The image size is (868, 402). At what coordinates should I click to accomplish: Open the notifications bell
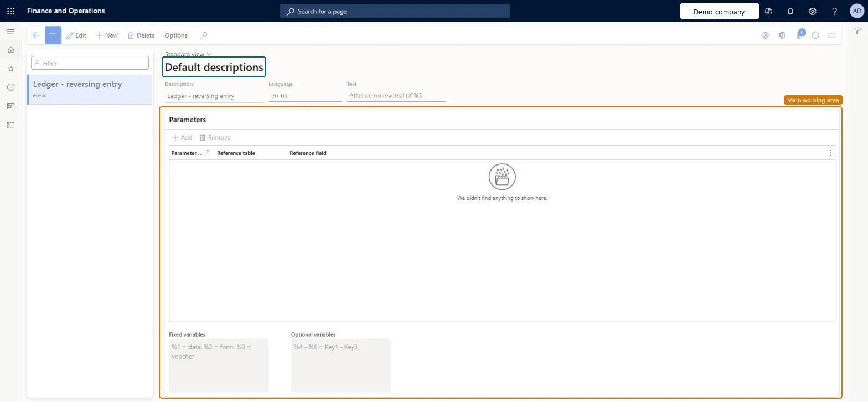point(790,11)
